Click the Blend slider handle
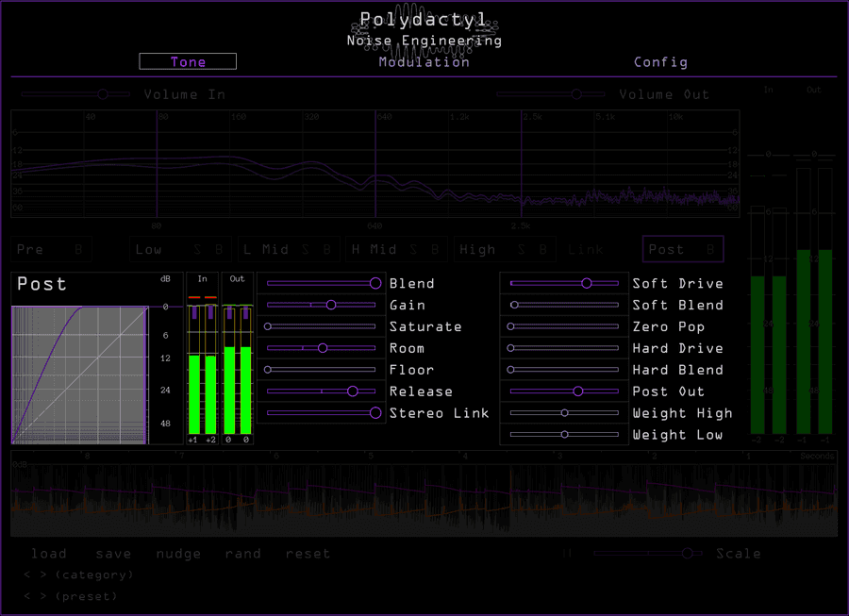Screen dimensions: 849x616 click(375, 283)
